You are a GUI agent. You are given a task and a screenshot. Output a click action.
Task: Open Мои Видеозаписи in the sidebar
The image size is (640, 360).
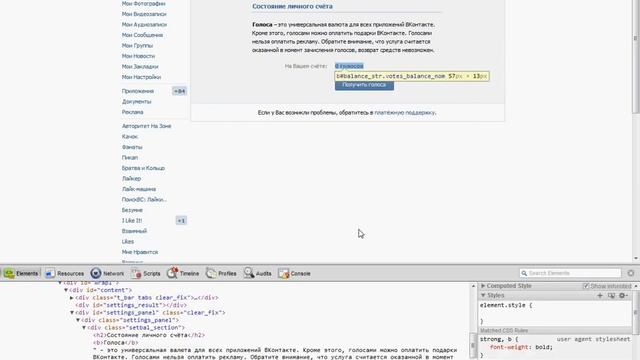tap(144, 14)
